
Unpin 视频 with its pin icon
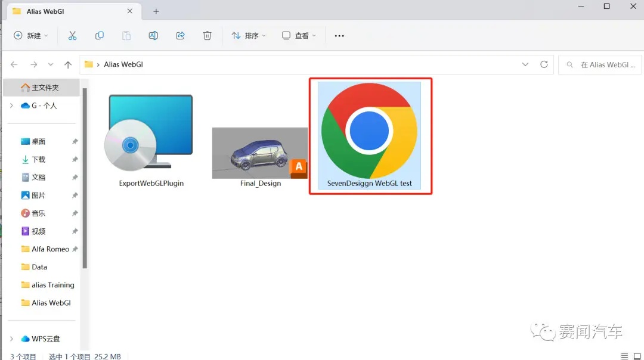pyautogui.click(x=75, y=231)
